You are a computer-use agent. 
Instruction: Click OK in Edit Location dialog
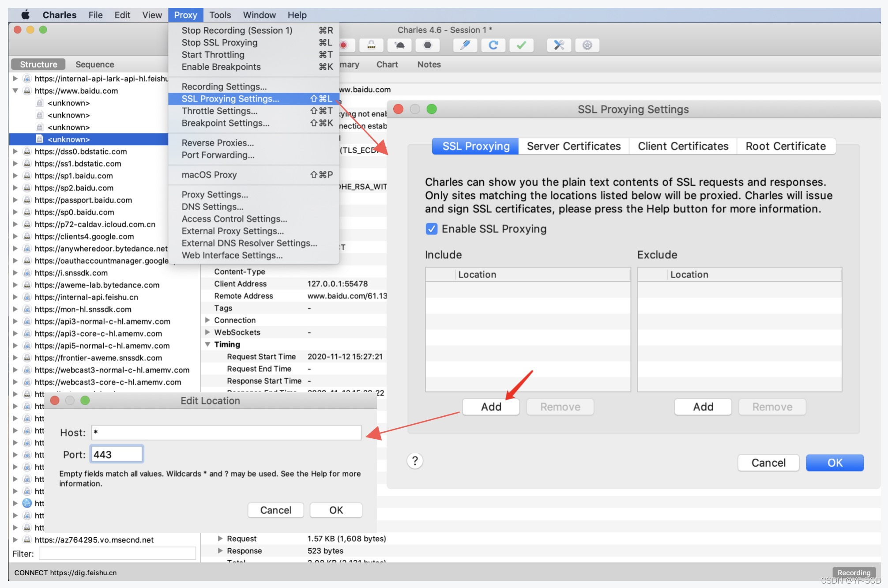pyautogui.click(x=336, y=510)
